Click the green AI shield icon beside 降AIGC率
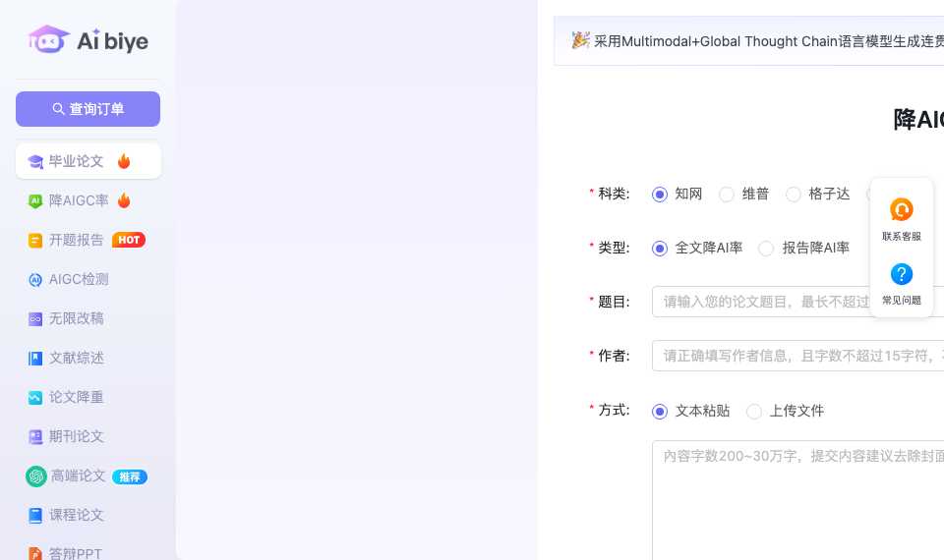 point(35,200)
